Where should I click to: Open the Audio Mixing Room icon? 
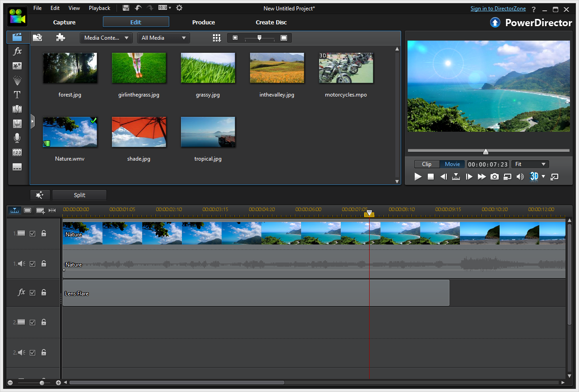pyautogui.click(x=17, y=124)
